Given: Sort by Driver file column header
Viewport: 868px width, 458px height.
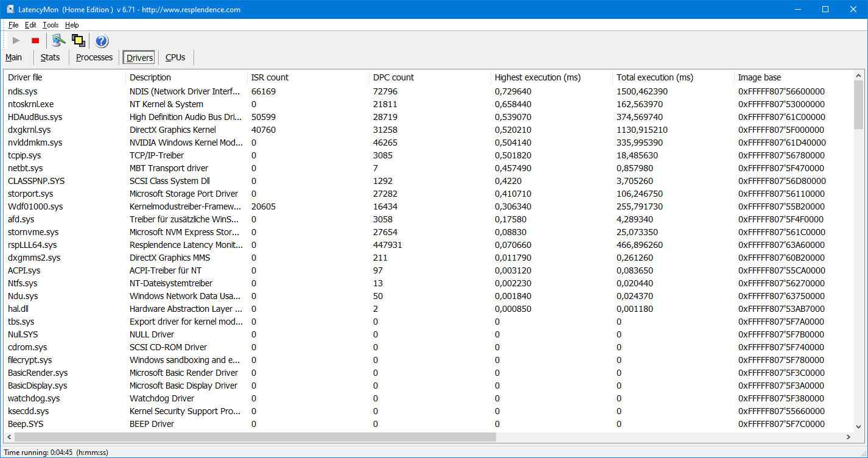Looking at the screenshot, I should pyautogui.click(x=65, y=77).
